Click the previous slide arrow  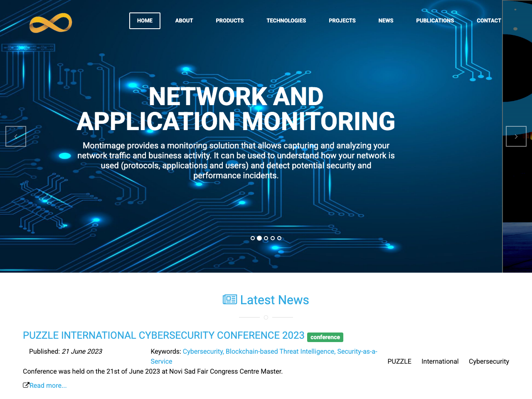(x=16, y=136)
